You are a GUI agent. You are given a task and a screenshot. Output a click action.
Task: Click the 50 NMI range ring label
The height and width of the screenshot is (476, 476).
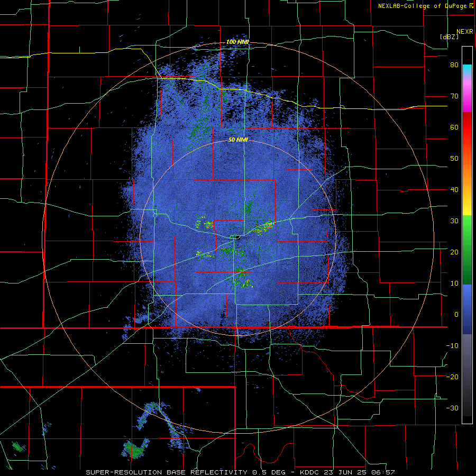[238, 140]
